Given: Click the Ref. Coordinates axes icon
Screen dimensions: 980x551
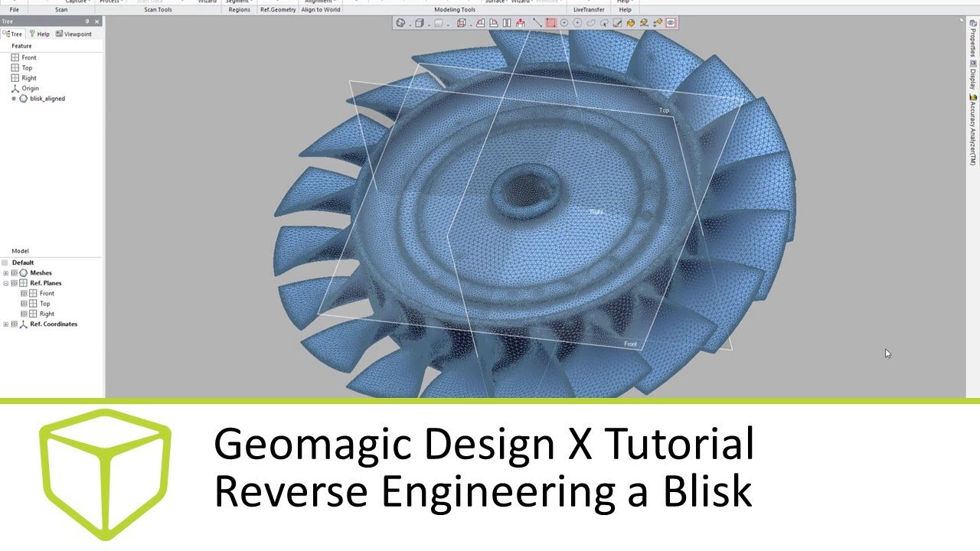Looking at the screenshot, I should click(23, 324).
